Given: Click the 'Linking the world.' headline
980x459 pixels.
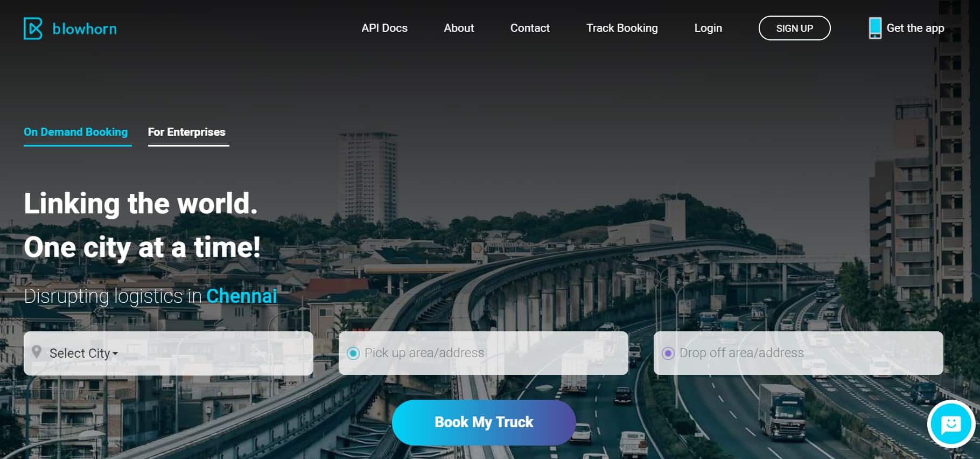Looking at the screenshot, I should click(141, 204).
